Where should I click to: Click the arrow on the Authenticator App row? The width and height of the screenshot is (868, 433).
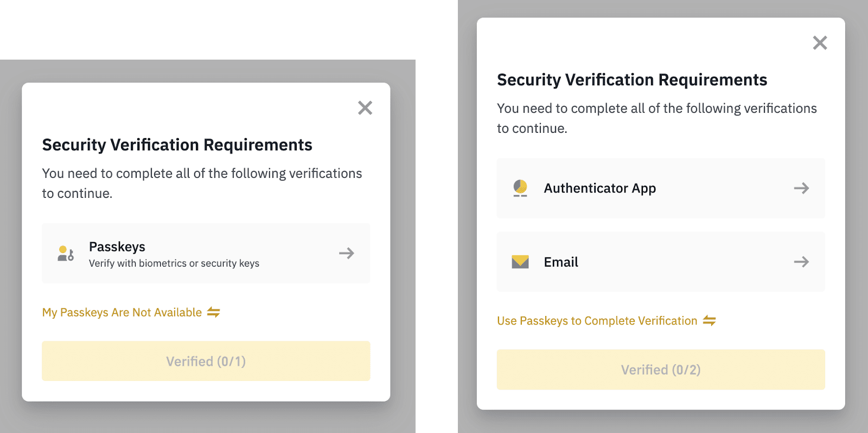coord(801,188)
